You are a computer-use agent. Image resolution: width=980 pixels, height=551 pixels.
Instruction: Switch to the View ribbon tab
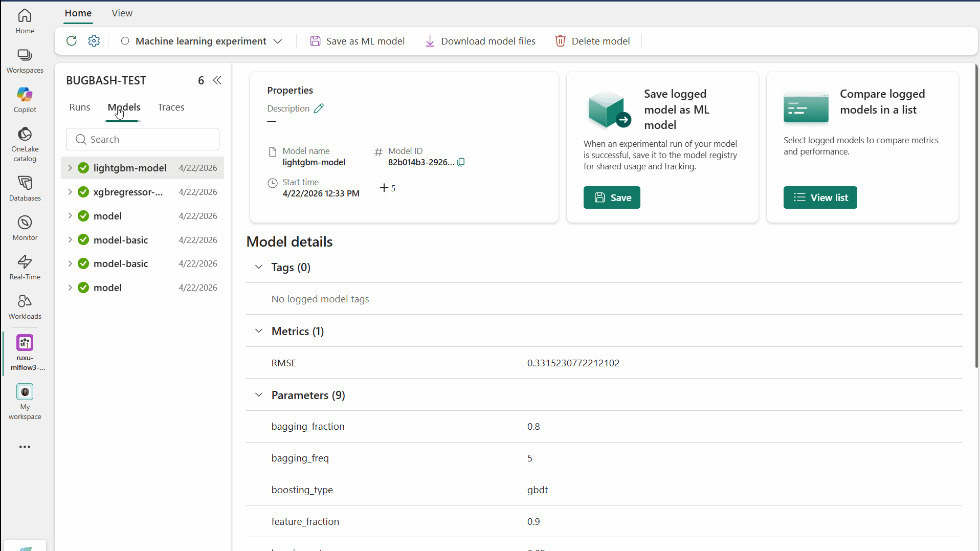[x=122, y=13]
